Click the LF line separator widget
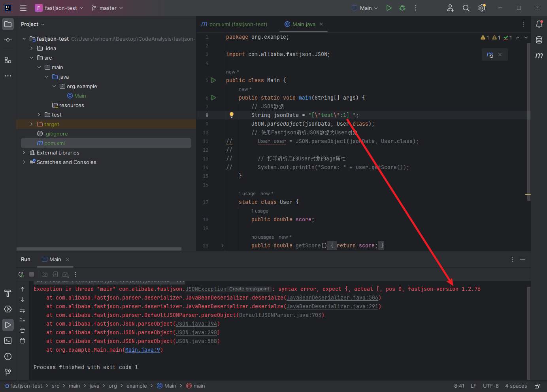Image resolution: width=547 pixels, height=392 pixels. [x=473, y=386]
